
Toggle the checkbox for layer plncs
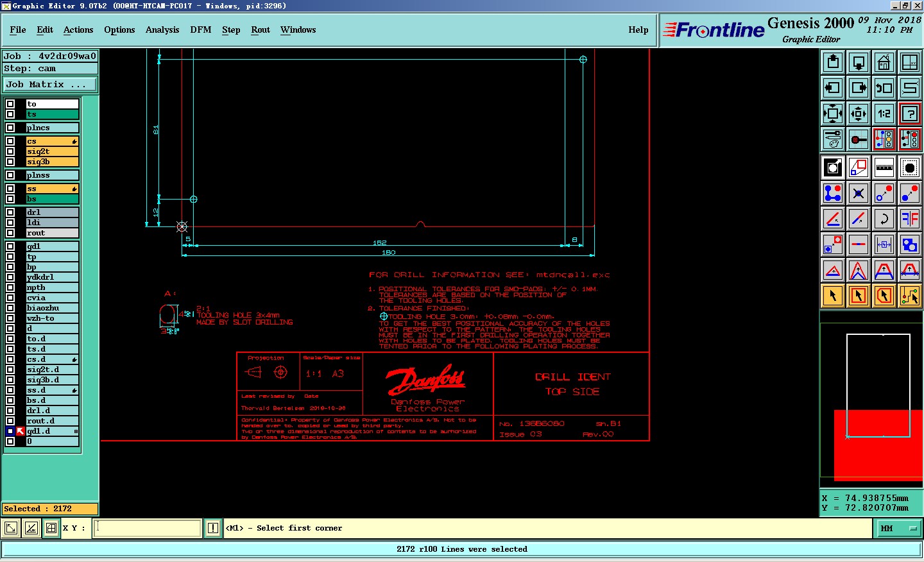(x=10, y=128)
